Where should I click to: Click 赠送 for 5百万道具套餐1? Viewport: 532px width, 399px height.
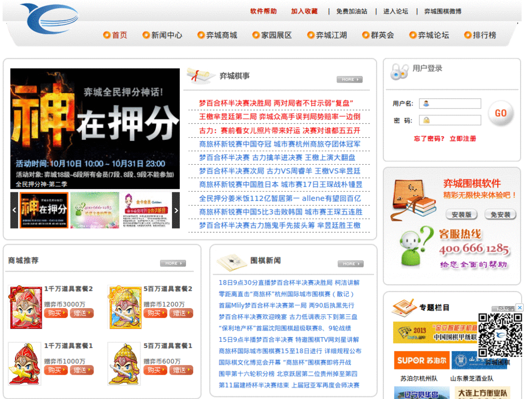pyautogui.click(x=181, y=370)
